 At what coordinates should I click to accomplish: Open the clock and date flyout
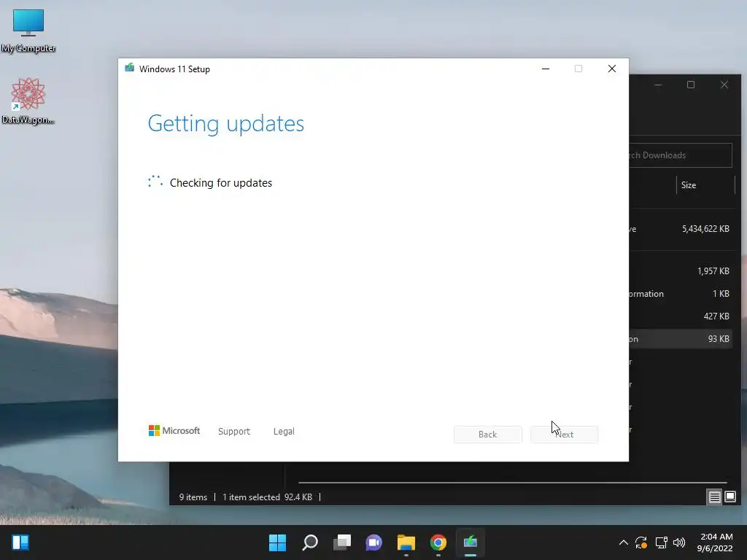point(715,542)
